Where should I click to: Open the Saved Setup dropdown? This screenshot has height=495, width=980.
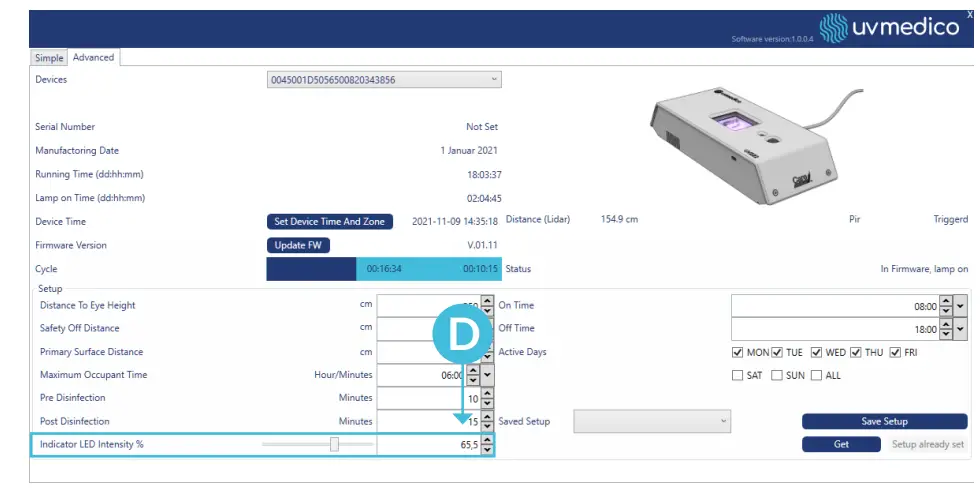(x=652, y=421)
